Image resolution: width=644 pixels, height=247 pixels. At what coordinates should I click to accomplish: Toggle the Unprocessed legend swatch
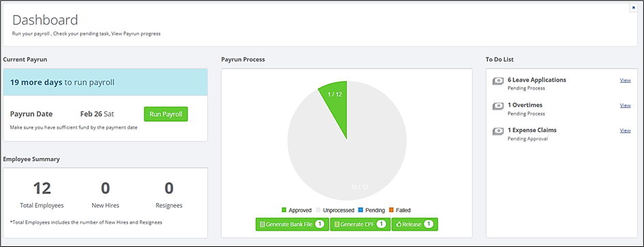pyautogui.click(x=318, y=210)
